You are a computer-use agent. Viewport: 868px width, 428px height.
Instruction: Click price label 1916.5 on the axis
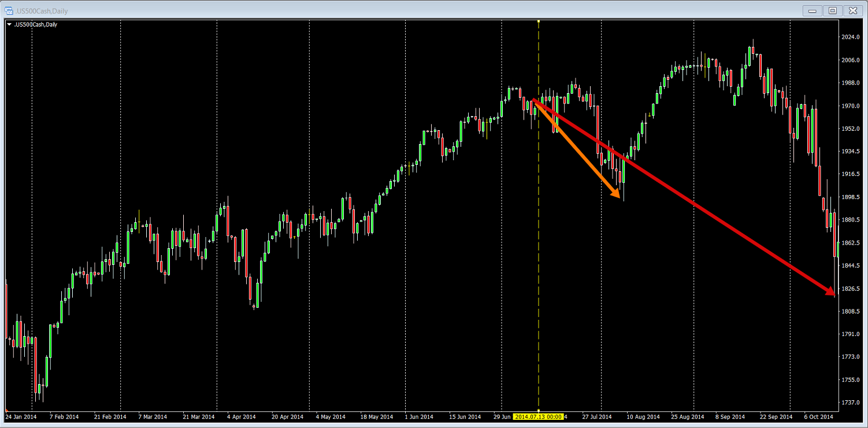[x=850, y=174]
